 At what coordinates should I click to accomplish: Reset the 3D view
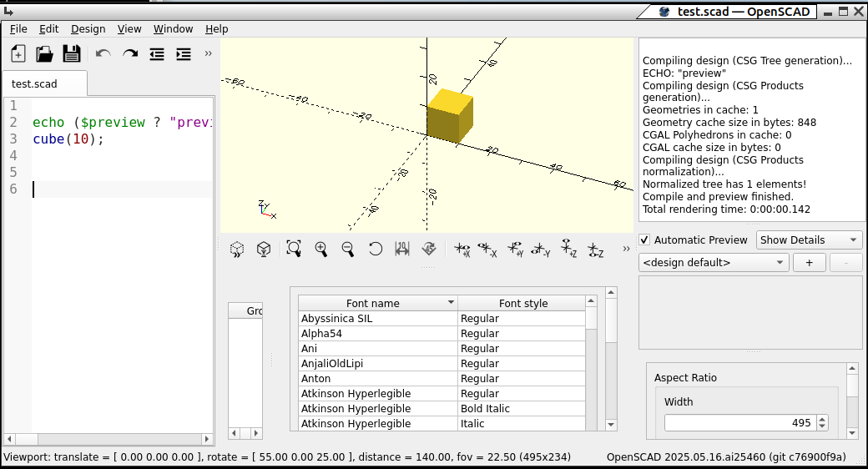point(376,249)
